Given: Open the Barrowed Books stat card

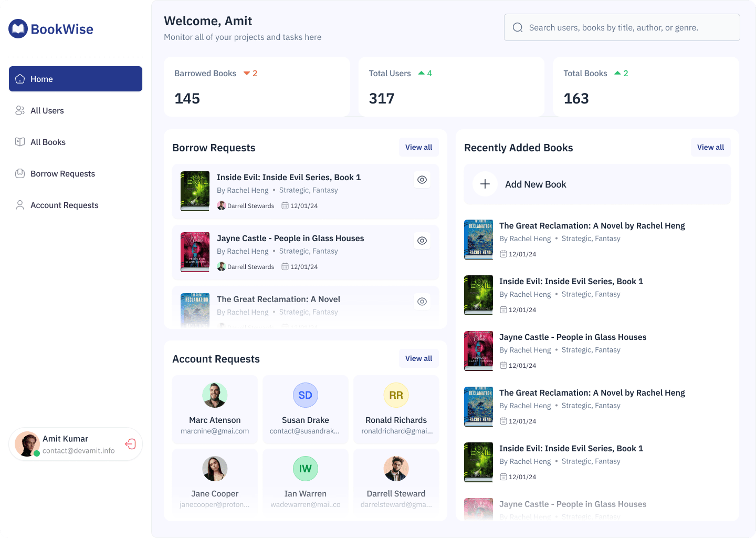Looking at the screenshot, I should tap(257, 87).
